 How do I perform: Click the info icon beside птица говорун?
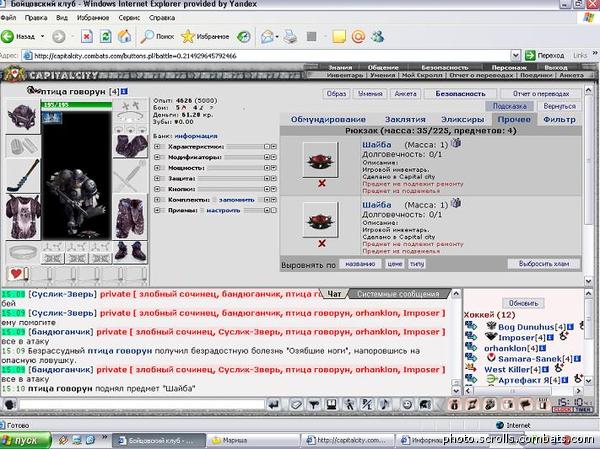click(124, 91)
